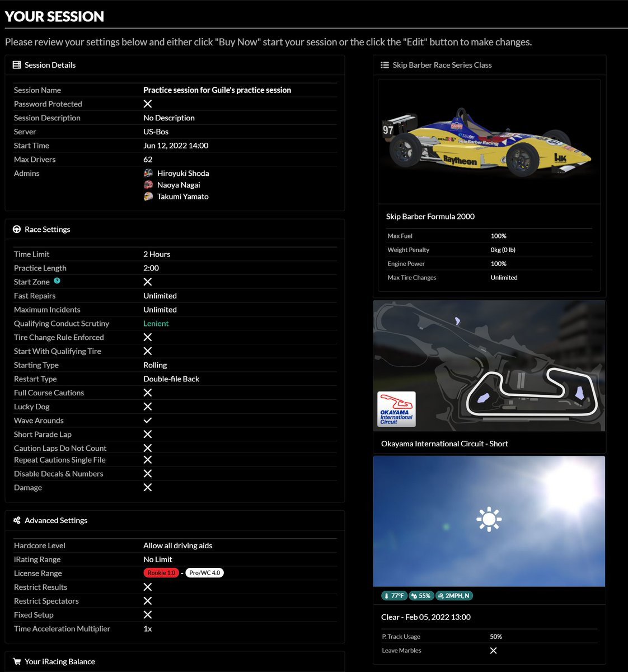Click the Max Drivers value 62
The width and height of the screenshot is (628, 672).
pyautogui.click(x=148, y=160)
